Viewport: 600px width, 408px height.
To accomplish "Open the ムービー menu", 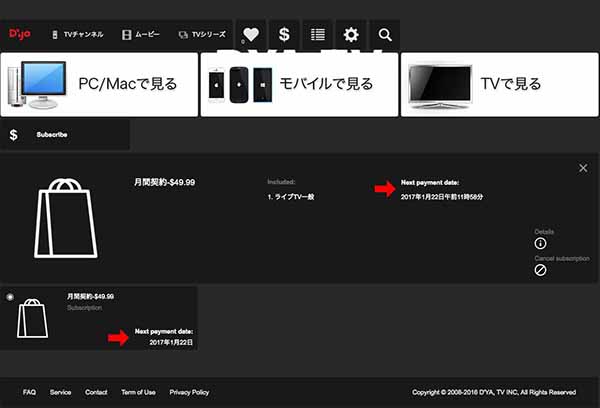I will coord(140,34).
